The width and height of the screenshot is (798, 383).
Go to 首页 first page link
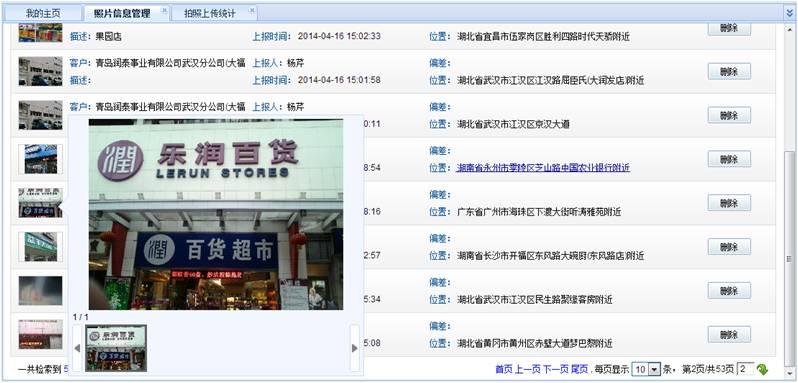click(x=503, y=369)
